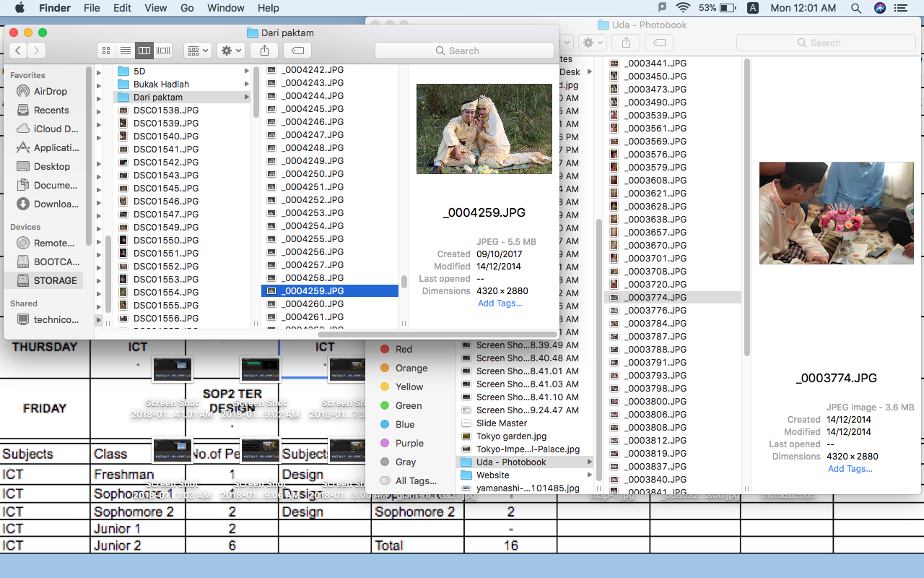Open Downloads in the sidebar

pyautogui.click(x=48, y=204)
